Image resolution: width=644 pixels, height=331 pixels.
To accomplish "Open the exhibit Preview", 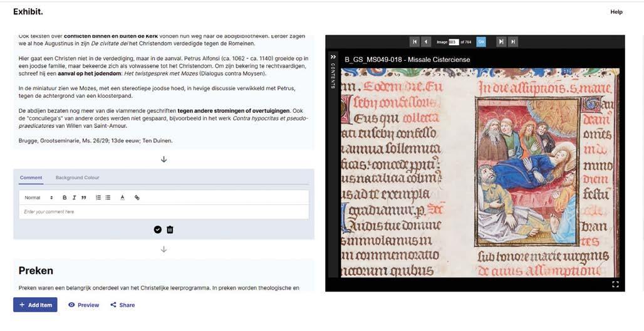I will (x=83, y=305).
